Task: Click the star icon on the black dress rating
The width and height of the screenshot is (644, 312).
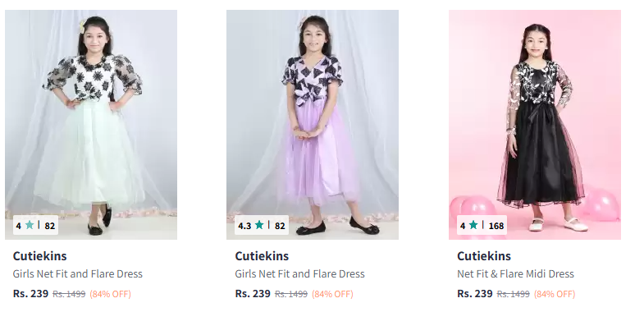Action: point(473,225)
